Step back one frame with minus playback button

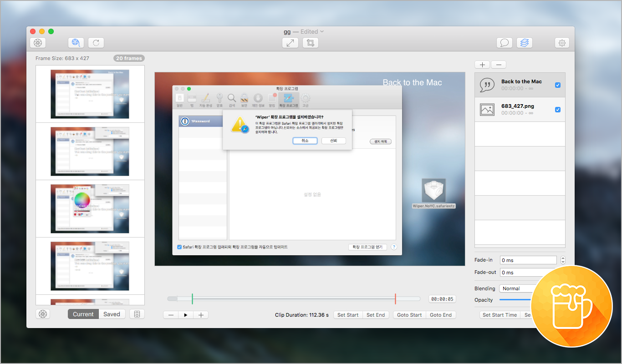(x=171, y=315)
